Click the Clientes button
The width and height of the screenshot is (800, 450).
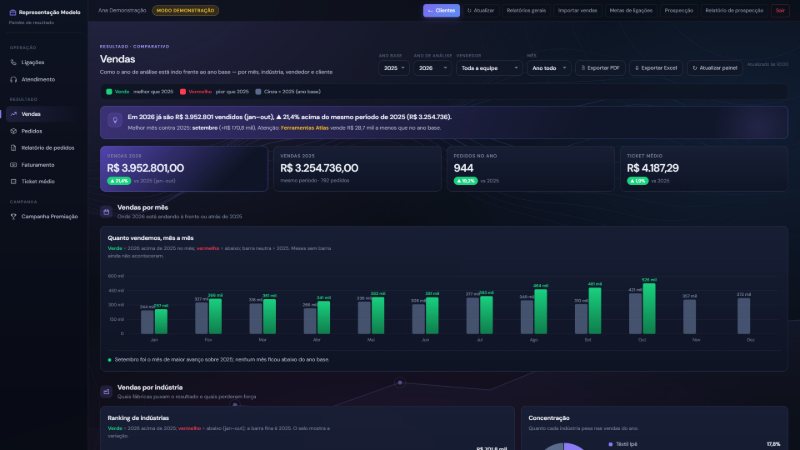[441, 11]
